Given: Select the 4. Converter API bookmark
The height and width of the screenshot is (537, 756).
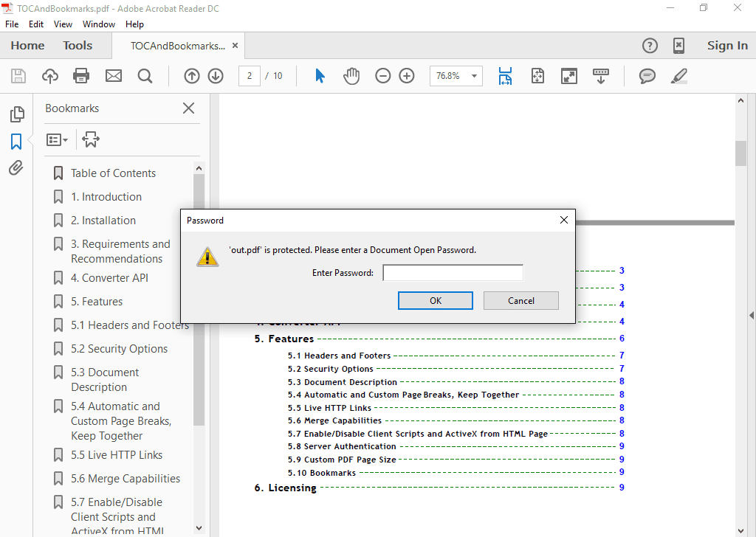Looking at the screenshot, I should (109, 278).
